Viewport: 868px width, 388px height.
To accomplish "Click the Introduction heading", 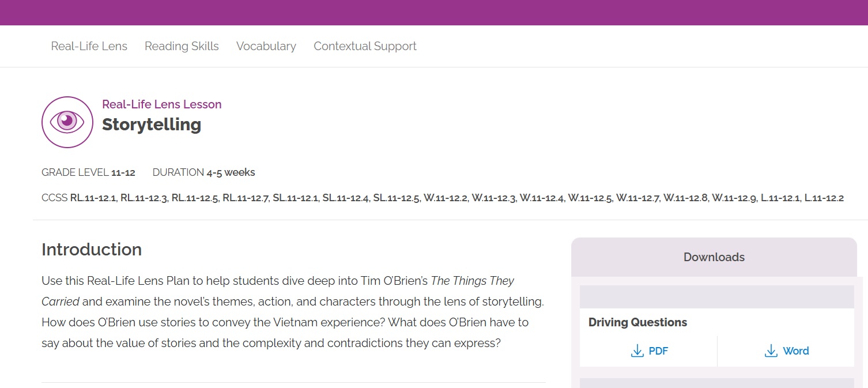I will (x=92, y=250).
